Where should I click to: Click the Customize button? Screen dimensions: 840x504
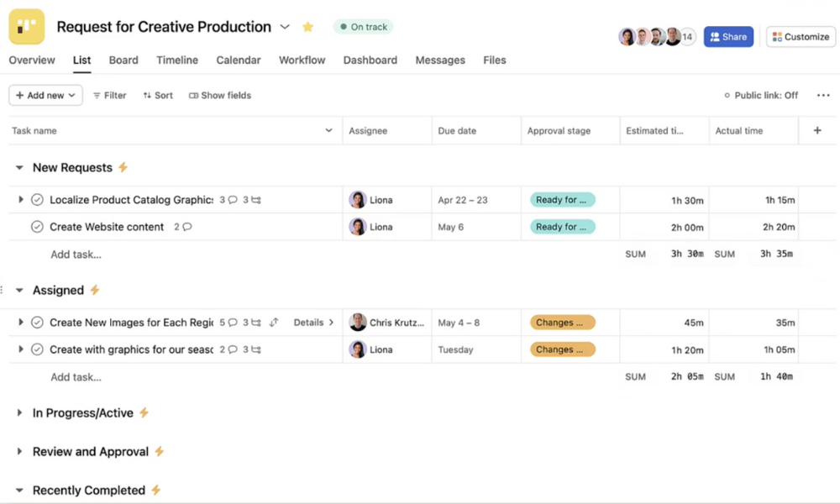[x=800, y=37]
